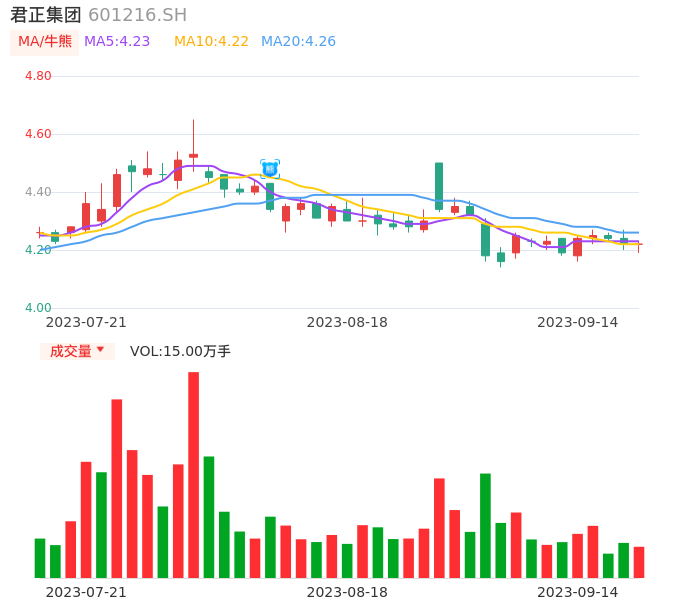
Task: Click the MA10:4.22 legend label
Action: coord(211,42)
